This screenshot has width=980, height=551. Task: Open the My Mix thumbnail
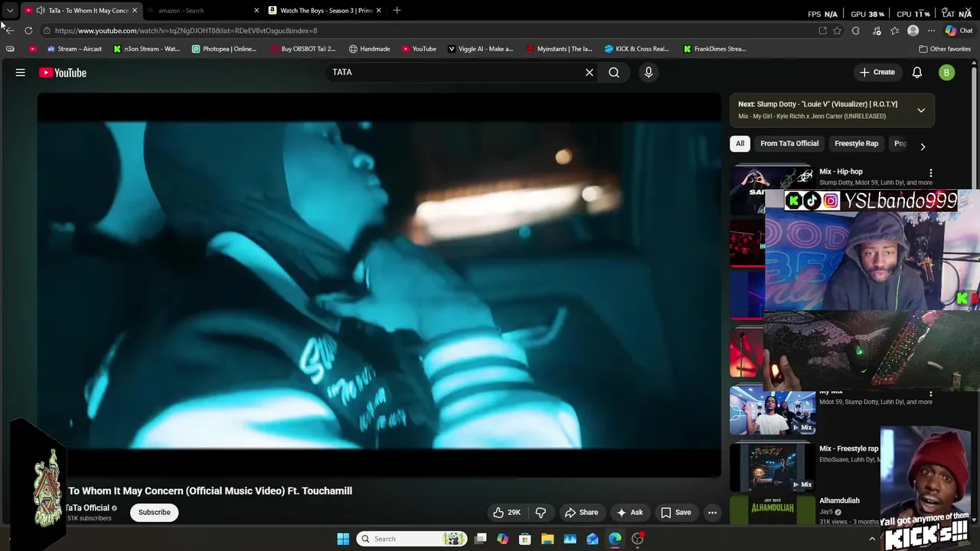click(x=773, y=410)
